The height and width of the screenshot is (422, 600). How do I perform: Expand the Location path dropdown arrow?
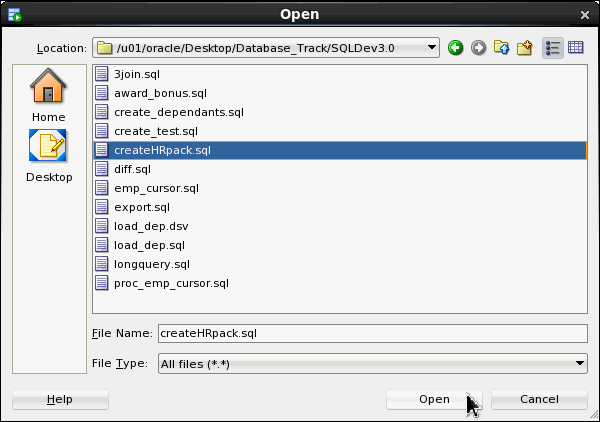[432, 48]
